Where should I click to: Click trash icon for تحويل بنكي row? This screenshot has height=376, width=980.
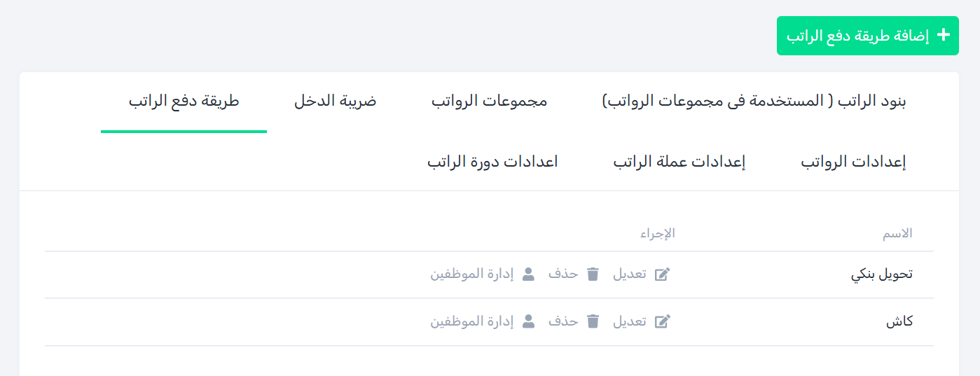tap(593, 274)
